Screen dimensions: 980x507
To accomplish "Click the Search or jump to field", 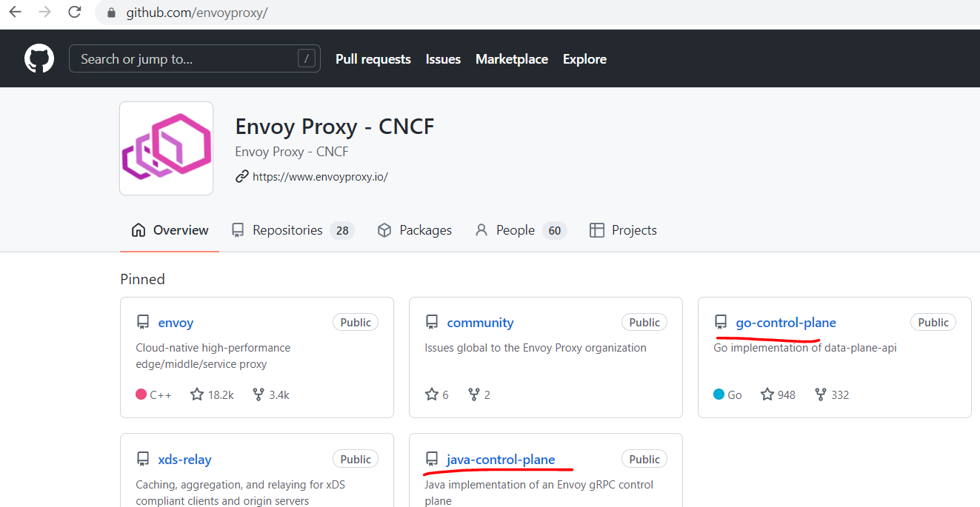I will click(195, 58).
